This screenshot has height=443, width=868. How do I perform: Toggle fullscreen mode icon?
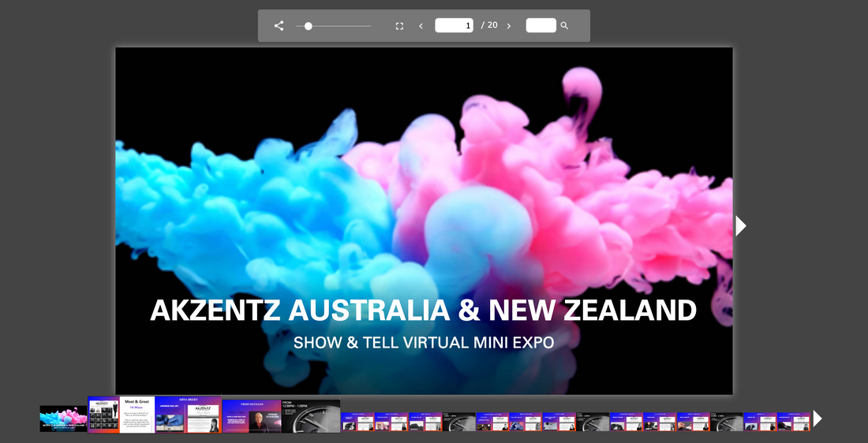coord(399,26)
